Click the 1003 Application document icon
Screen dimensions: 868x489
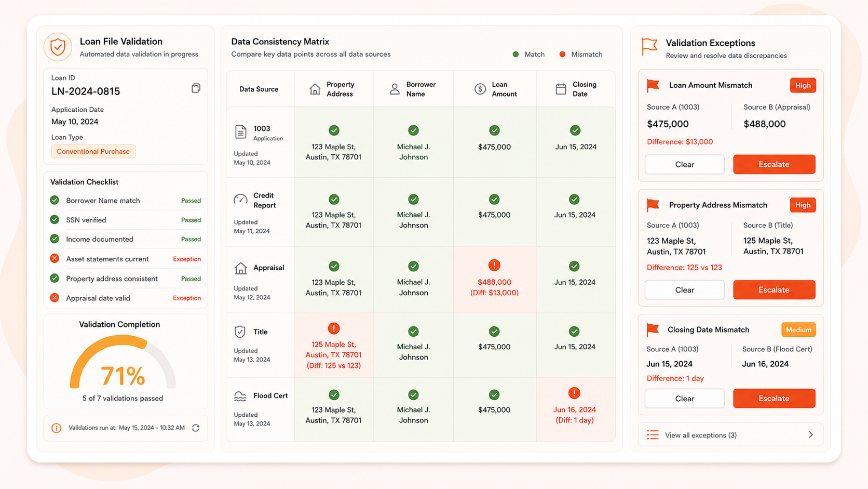pyautogui.click(x=240, y=131)
